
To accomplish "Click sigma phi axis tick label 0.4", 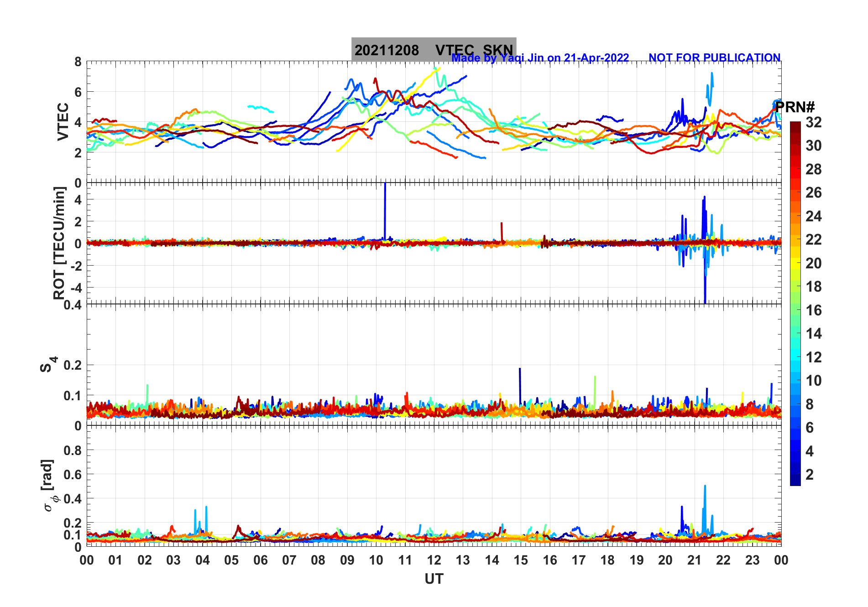I will pyautogui.click(x=73, y=498).
